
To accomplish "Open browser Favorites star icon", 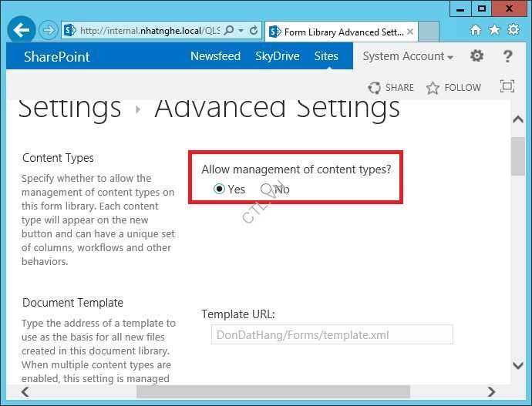I will tap(494, 30).
